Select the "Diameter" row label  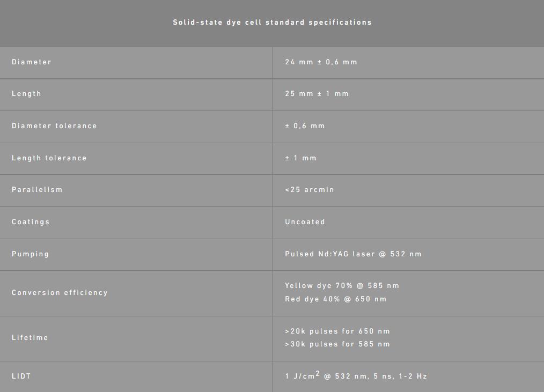point(32,62)
